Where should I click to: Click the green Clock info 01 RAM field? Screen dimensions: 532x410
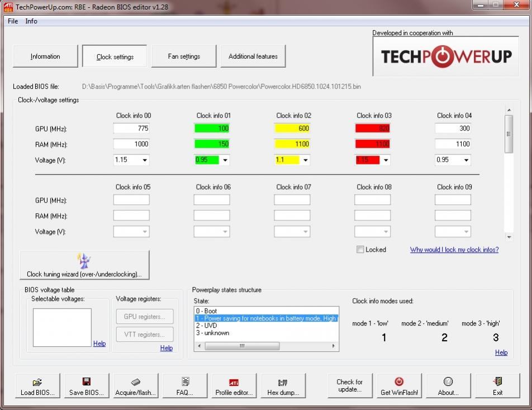tap(212, 144)
